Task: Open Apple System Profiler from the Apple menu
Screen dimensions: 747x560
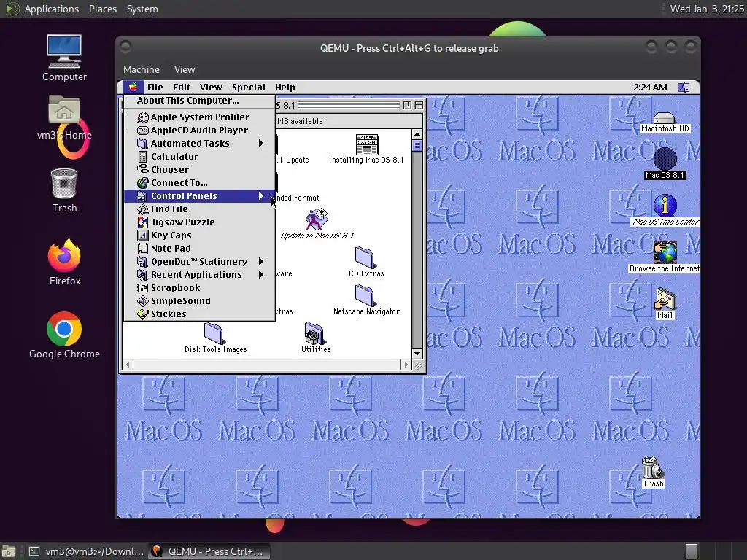Action: click(x=200, y=117)
